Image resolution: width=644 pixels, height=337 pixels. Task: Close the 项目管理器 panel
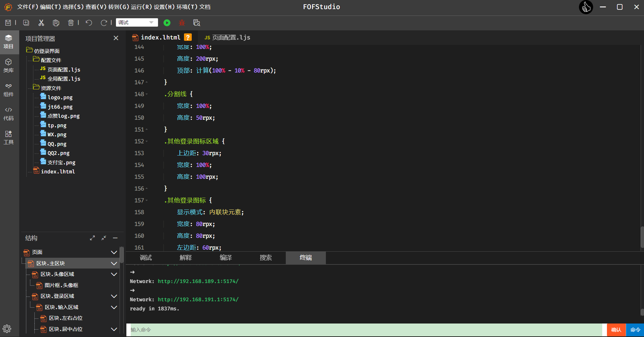pyautogui.click(x=116, y=38)
